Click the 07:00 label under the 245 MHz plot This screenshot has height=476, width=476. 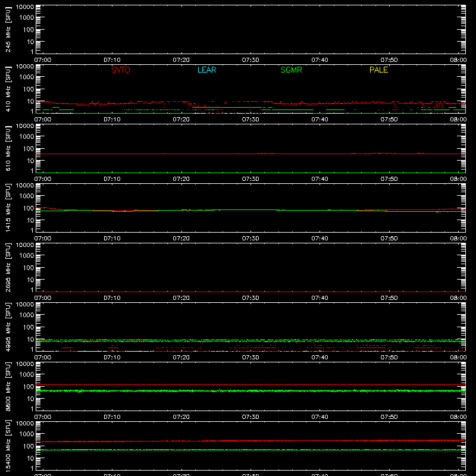pos(43,60)
